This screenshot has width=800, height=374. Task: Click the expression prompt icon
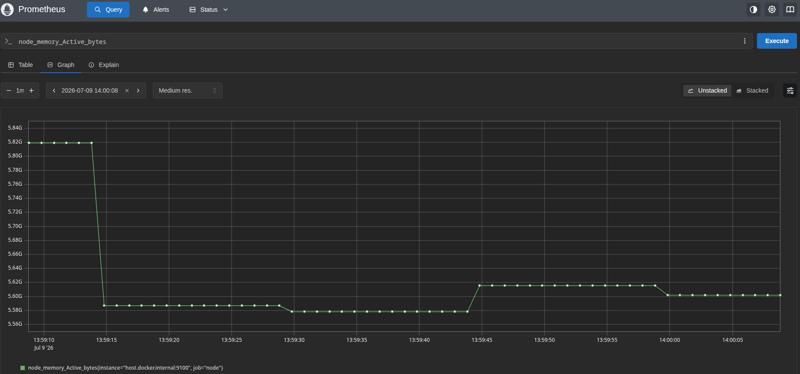(x=9, y=41)
